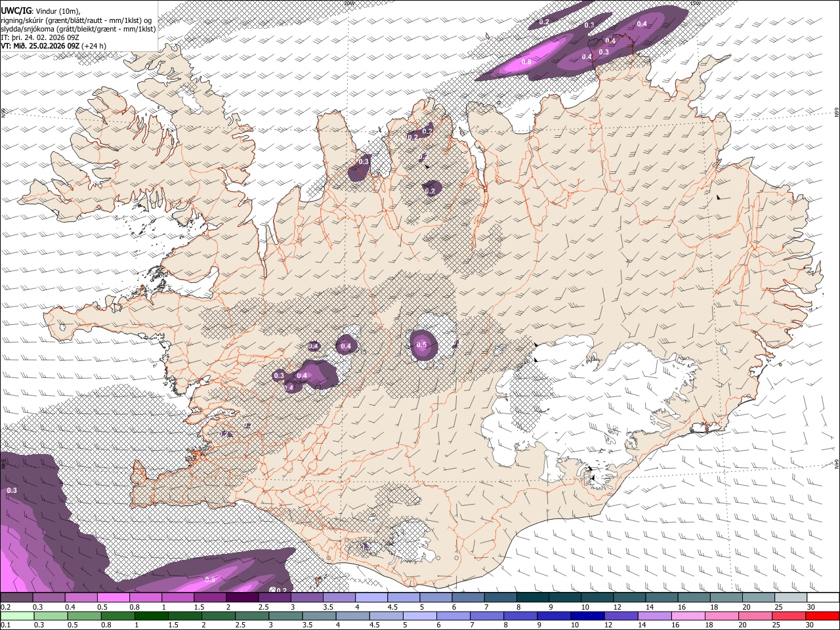Viewport: 840px width, 630px height.
Task: Click the 0.8 precipitation label on the map
Action: (x=526, y=62)
